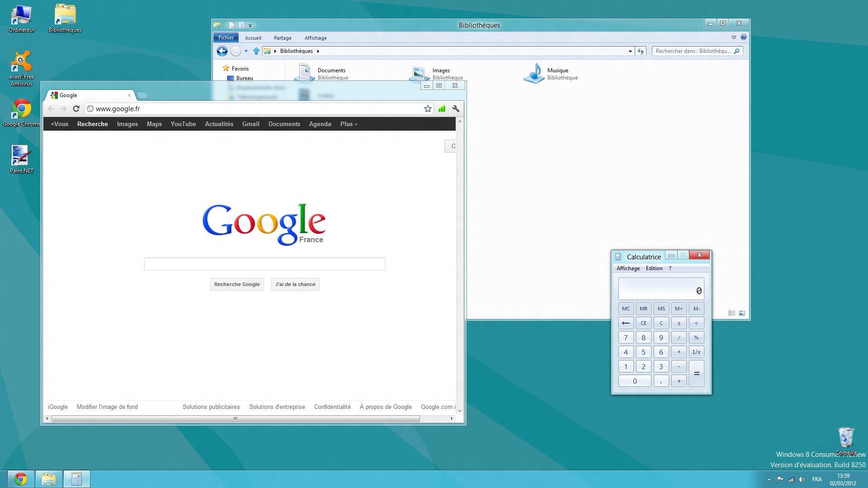Open YouTube link in Google bar
The height and width of the screenshot is (488, 868).
click(x=183, y=124)
